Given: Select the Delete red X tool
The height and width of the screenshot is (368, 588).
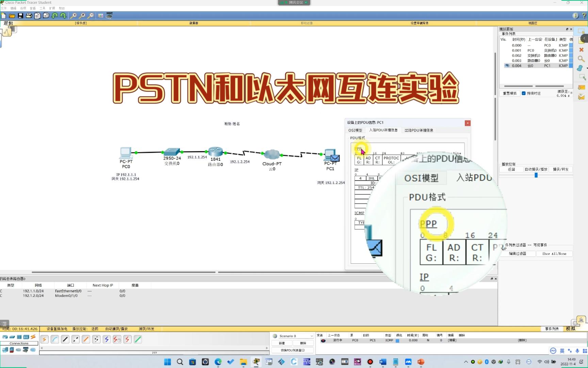Looking at the screenshot, I should click(581, 50).
